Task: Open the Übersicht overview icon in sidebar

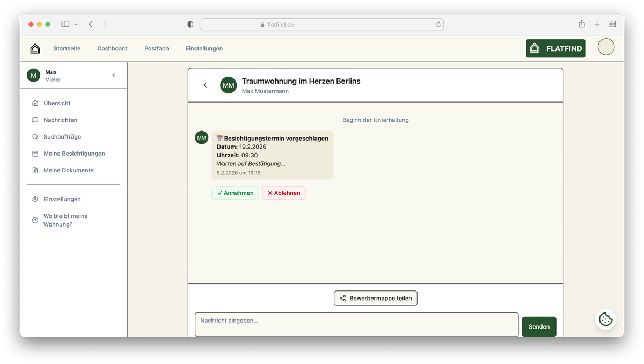Action: (35, 103)
